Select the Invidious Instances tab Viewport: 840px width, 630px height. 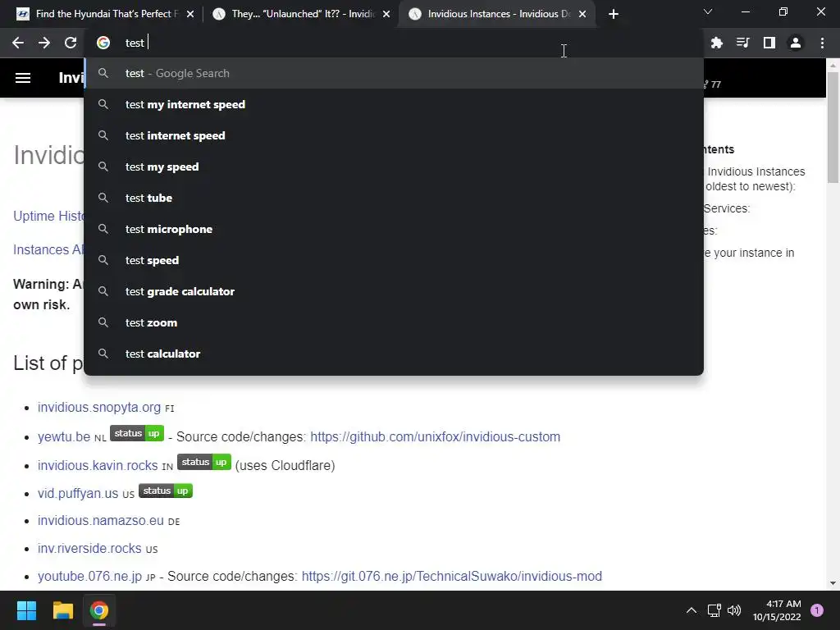click(x=498, y=14)
